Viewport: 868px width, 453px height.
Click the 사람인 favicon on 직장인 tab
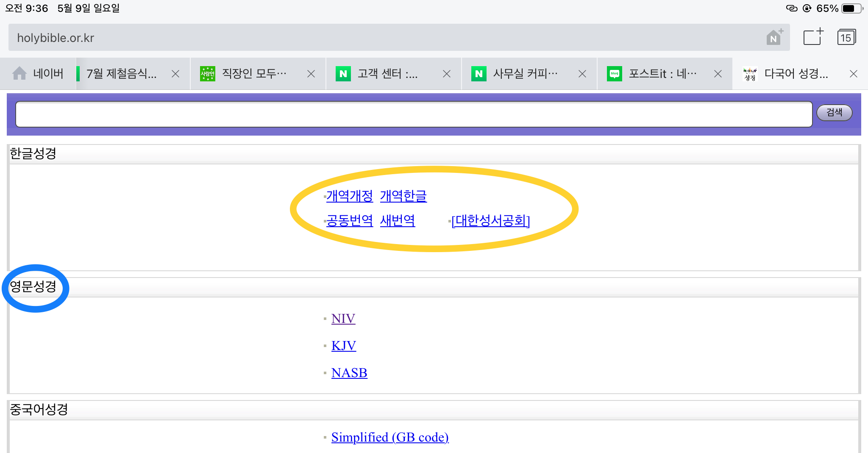click(x=208, y=74)
